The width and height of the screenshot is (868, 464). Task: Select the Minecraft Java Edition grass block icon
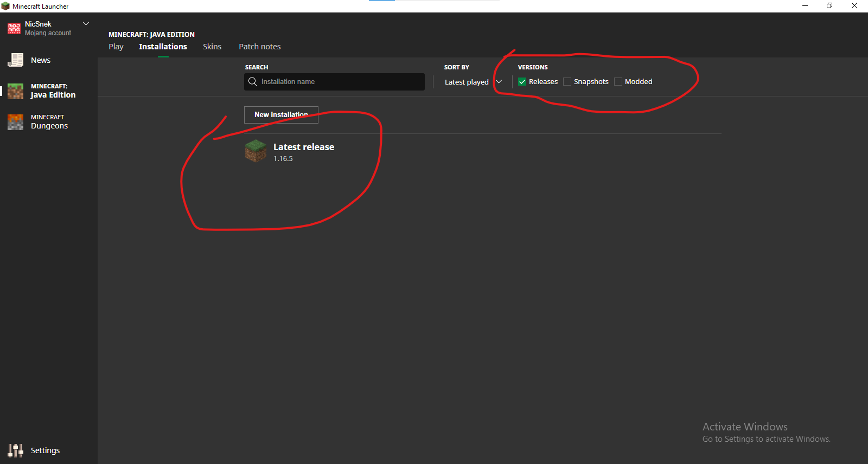point(15,91)
